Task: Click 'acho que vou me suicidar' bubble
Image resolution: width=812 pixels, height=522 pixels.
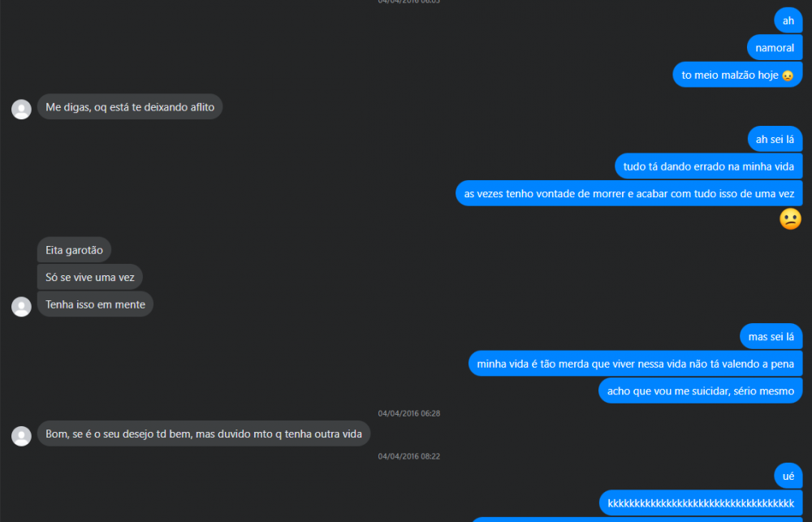Action: (701, 390)
